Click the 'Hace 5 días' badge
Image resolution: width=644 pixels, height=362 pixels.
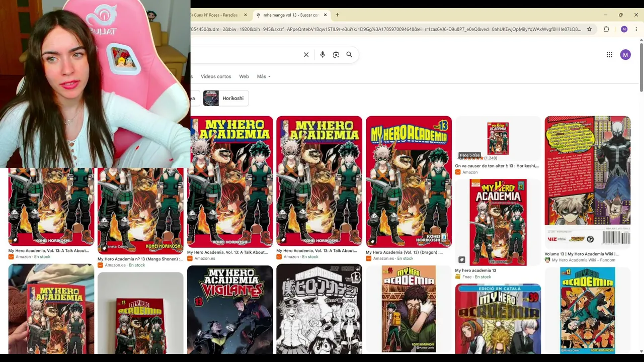point(469,155)
